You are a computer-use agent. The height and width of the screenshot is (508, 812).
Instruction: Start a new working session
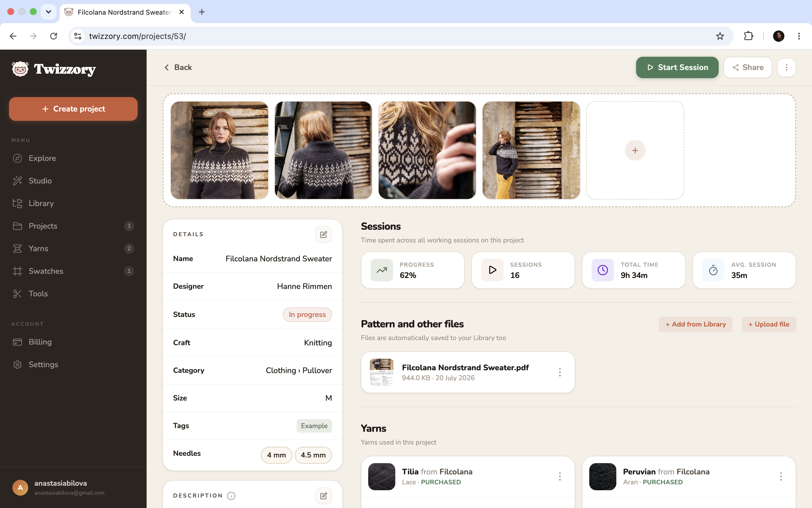(x=677, y=67)
